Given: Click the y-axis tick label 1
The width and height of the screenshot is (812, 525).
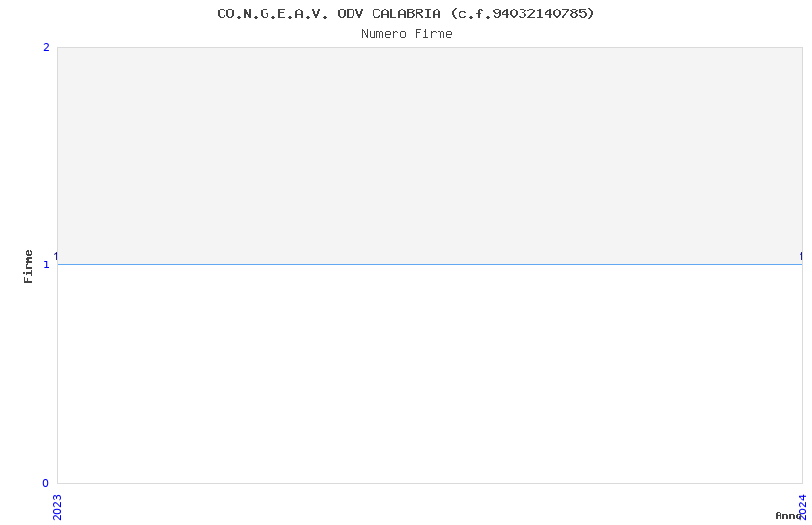Looking at the screenshot, I should pos(46,264).
